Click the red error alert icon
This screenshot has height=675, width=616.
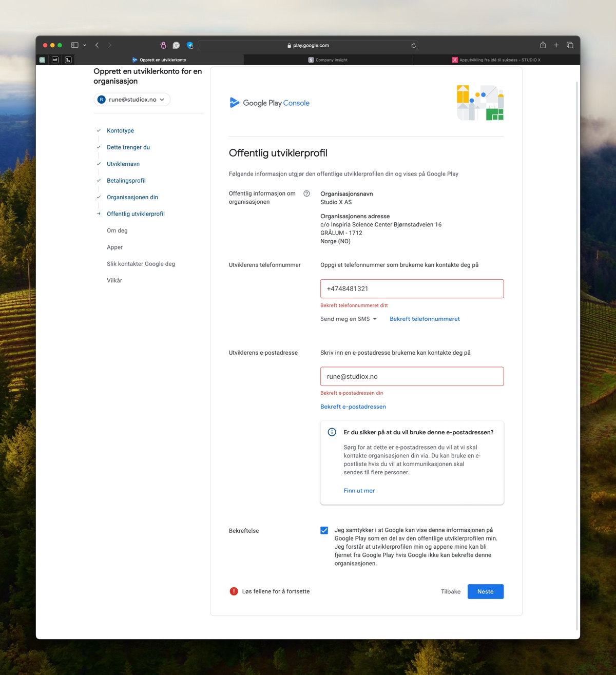[x=234, y=591]
